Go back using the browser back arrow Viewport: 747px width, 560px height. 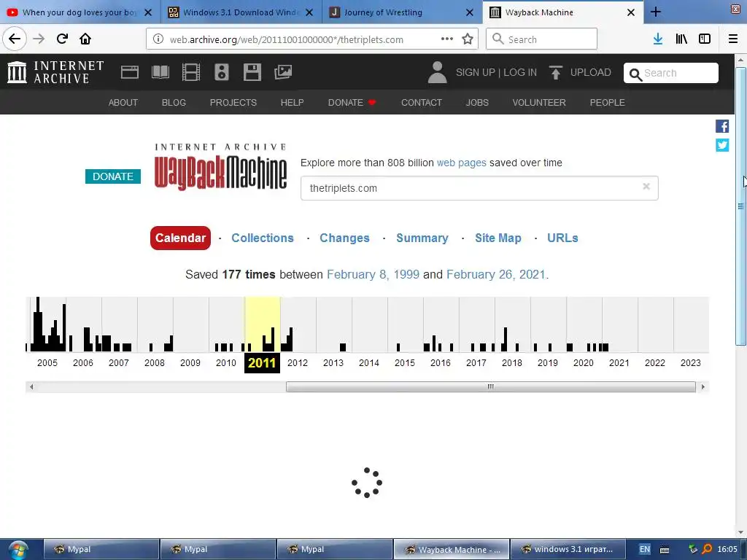tap(15, 39)
